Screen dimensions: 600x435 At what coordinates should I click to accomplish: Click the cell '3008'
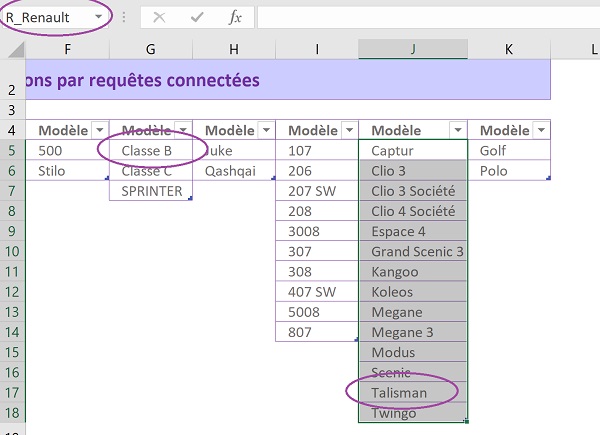pyautogui.click(x=317, y=231)
